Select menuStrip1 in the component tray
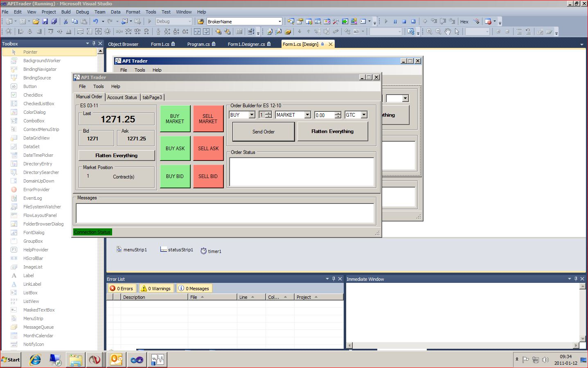Viewport: 588px width, 368px height. point(131,249)
